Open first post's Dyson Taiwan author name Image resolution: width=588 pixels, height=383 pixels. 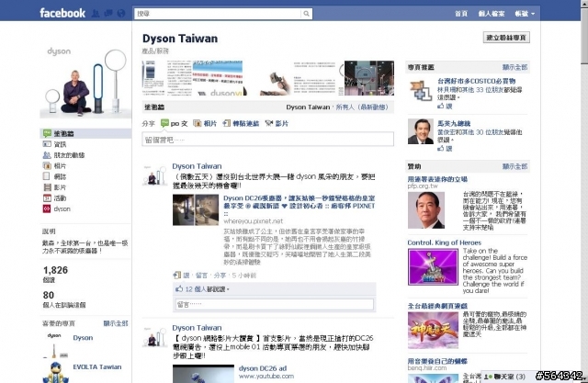pos(197,166)
